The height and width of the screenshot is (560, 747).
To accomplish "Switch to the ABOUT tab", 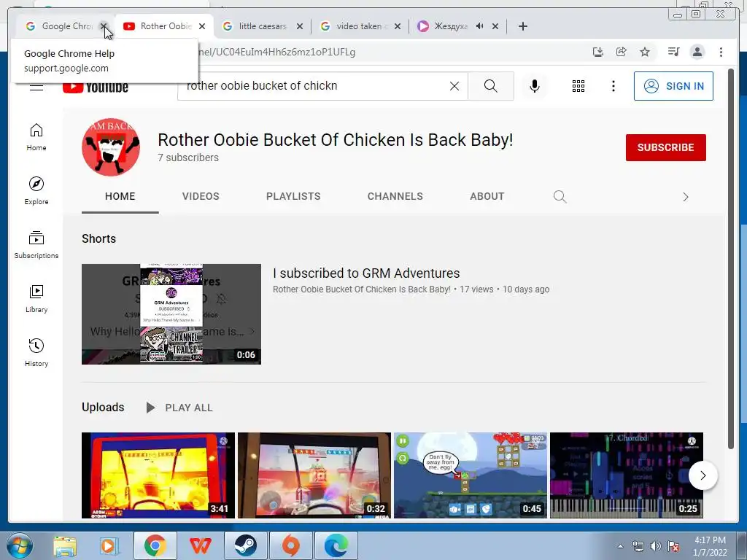I will 487,196.
